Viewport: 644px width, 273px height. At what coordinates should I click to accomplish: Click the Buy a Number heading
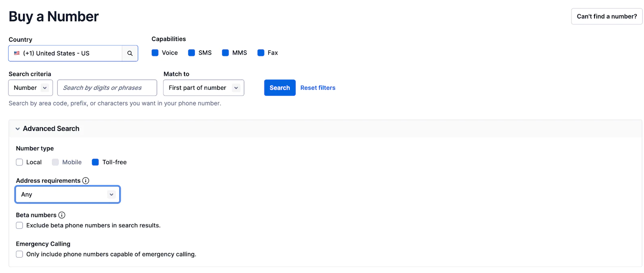(x=54, y=16)
